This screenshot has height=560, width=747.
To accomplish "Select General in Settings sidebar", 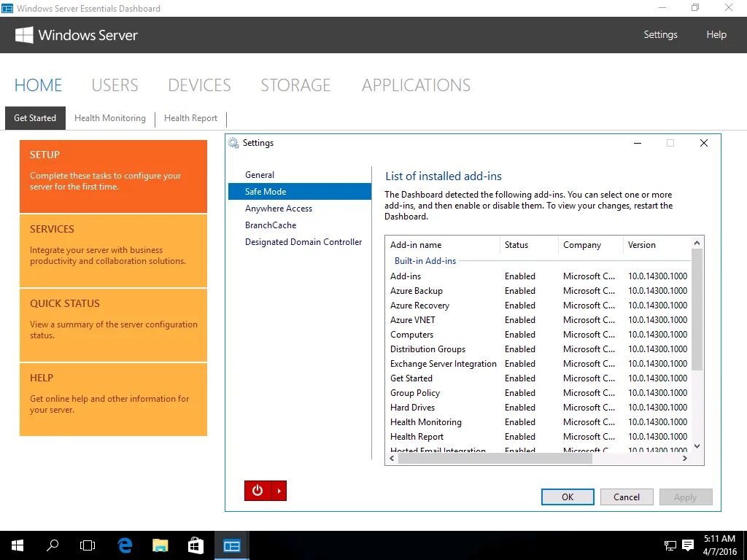I will point(300,175).
